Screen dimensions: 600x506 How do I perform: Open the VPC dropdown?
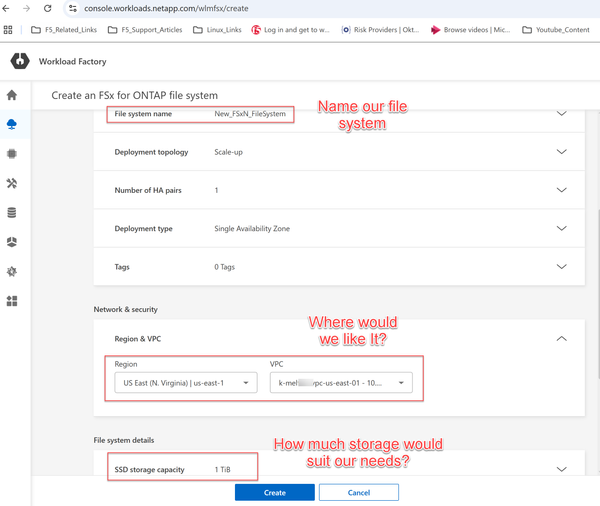tap(341, 383)
